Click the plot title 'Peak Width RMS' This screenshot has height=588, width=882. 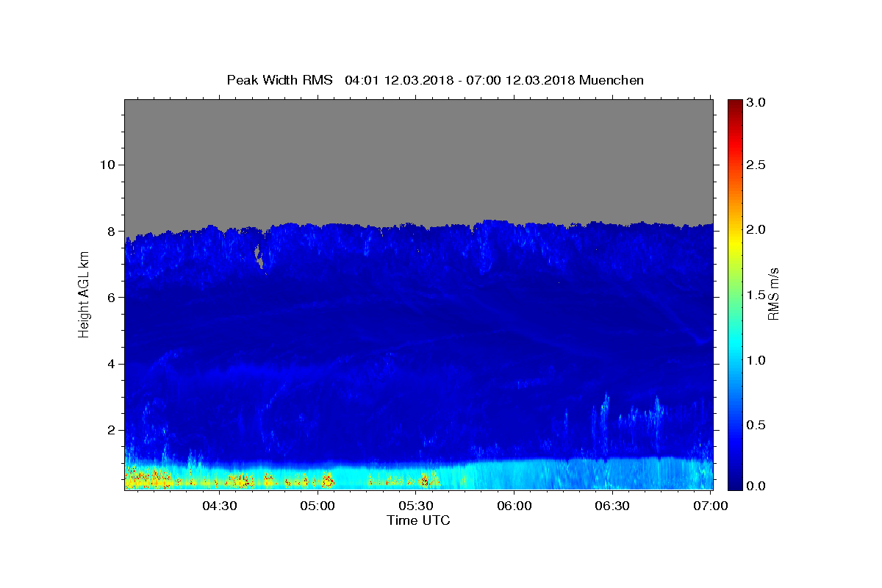tap(279, 80)
